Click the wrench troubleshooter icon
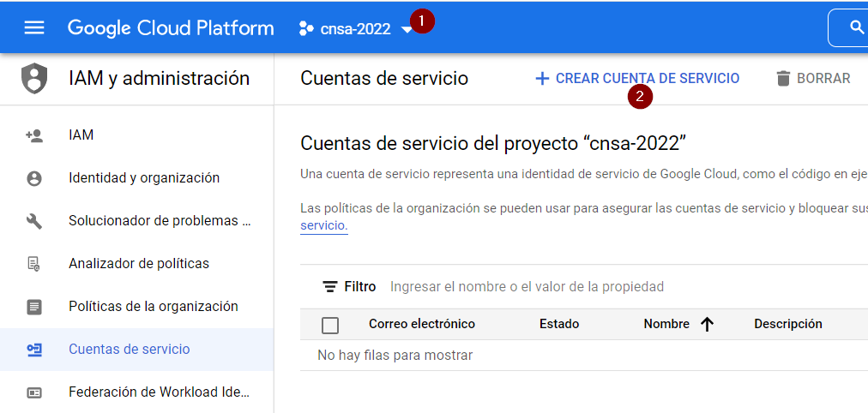This screenshot has width=868, height=413. tap(34, 221)
